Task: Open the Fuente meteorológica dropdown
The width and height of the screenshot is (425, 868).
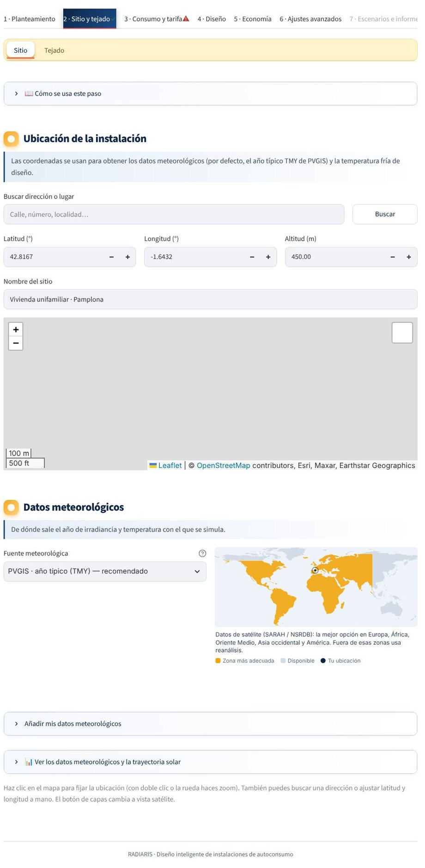Action: (105, 571)
